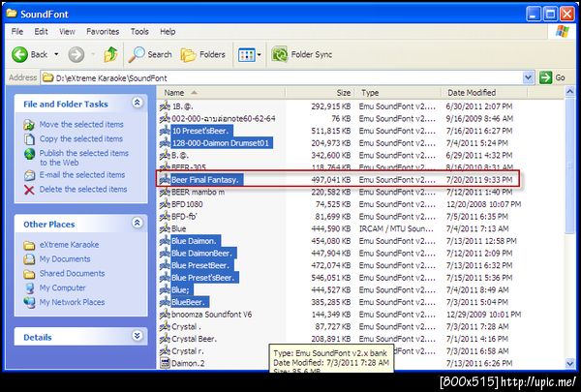This screenshot has width=581, height=392.
Task: Click the Daimon.2 file icon
Action: [x=165, y=364]
